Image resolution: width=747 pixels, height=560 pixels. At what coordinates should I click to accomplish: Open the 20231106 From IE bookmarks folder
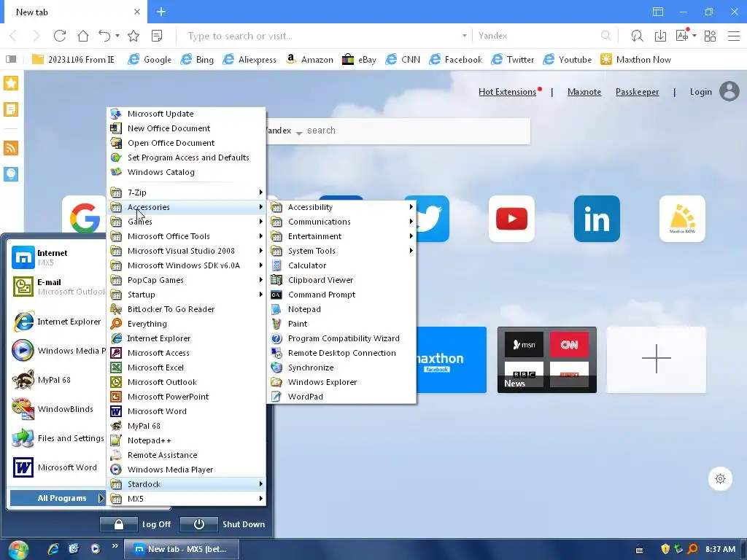point(73,60)
